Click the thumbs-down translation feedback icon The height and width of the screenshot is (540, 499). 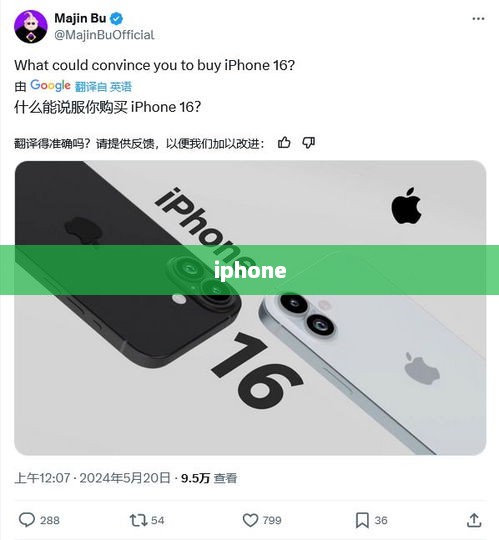(308, 143)
